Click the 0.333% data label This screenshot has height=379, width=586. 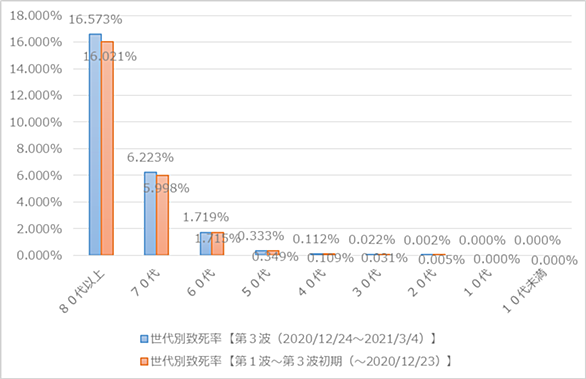click(261, 236)
